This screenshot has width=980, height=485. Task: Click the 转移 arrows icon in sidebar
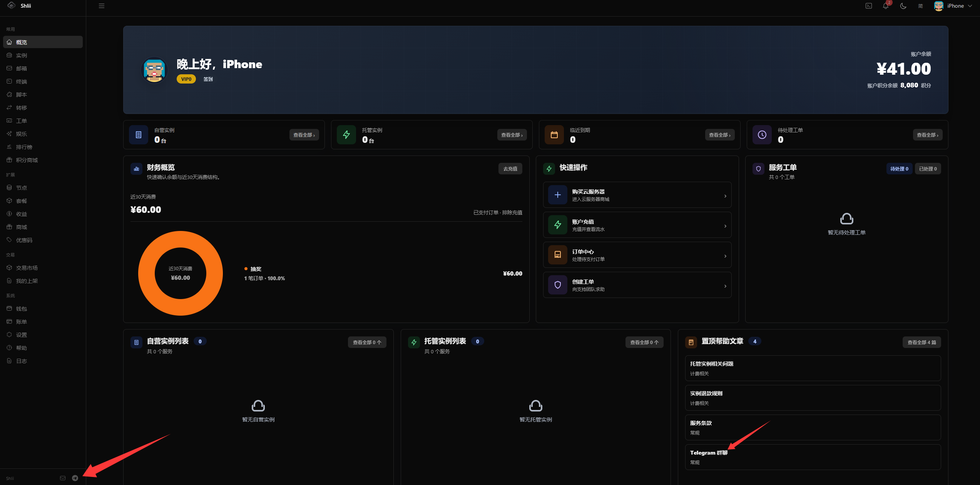click(x=9, y=107)
